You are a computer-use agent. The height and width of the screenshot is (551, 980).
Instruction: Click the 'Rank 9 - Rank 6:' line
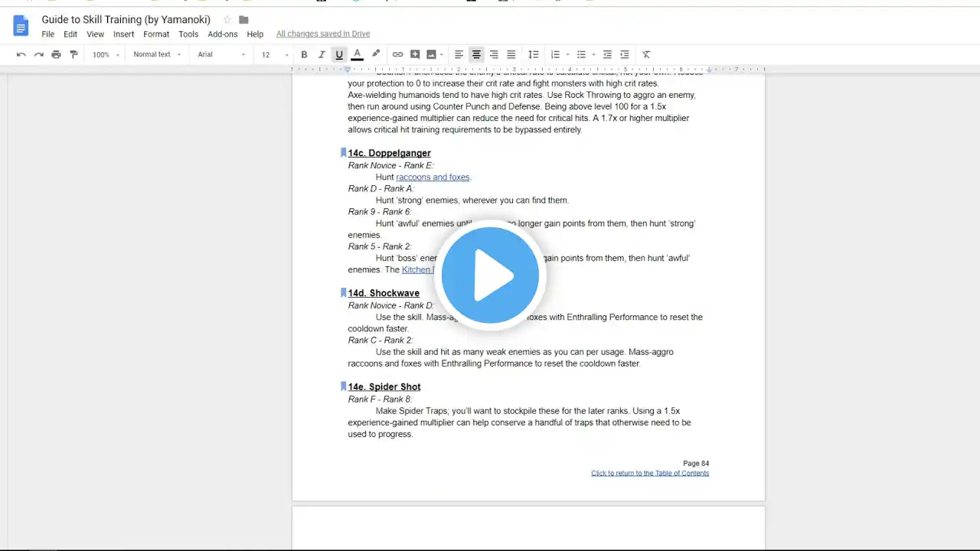pyautogui.click(x=380, y=212)
